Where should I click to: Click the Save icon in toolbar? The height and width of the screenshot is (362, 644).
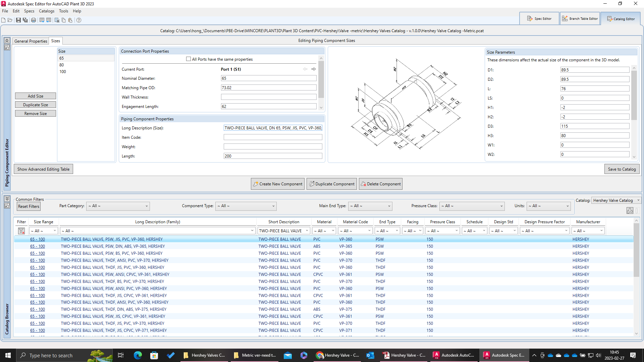click(x=18, y=20)
